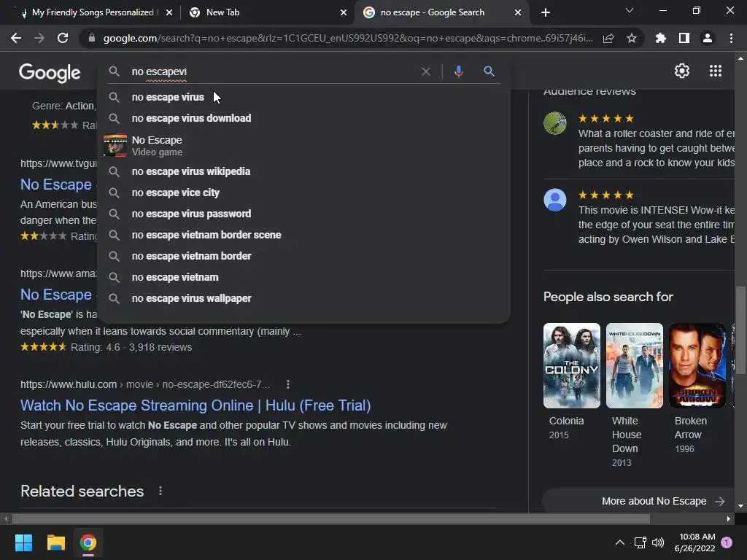The image size is (747, 560).
Task: Open the tab search chevron in title bar
Action: coord(630,10)
